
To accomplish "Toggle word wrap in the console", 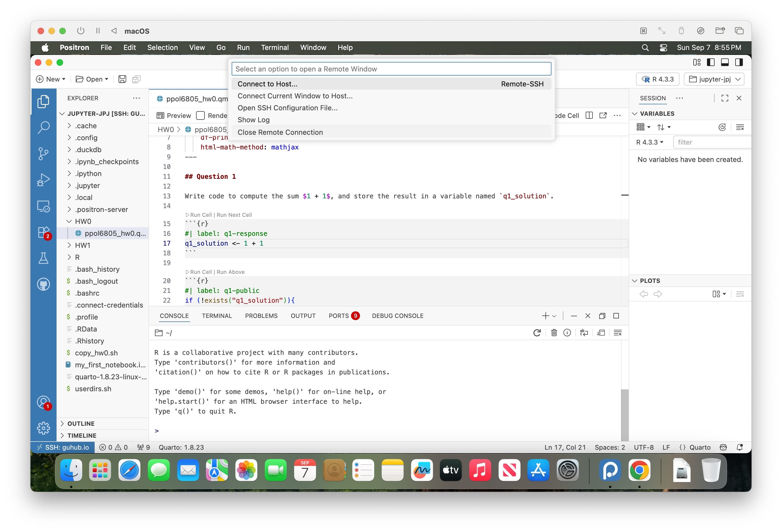I will click(584, 333).
